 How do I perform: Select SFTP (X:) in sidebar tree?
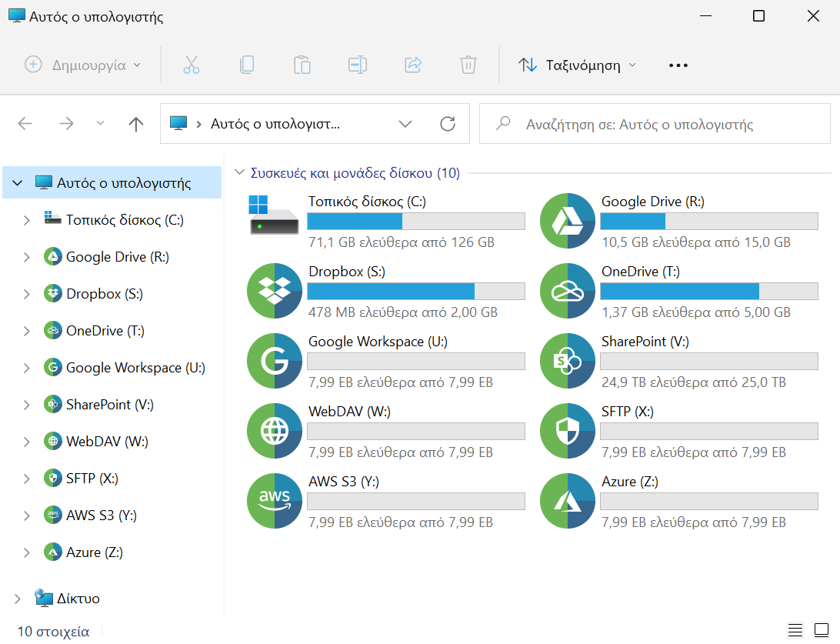pos(92,479)
